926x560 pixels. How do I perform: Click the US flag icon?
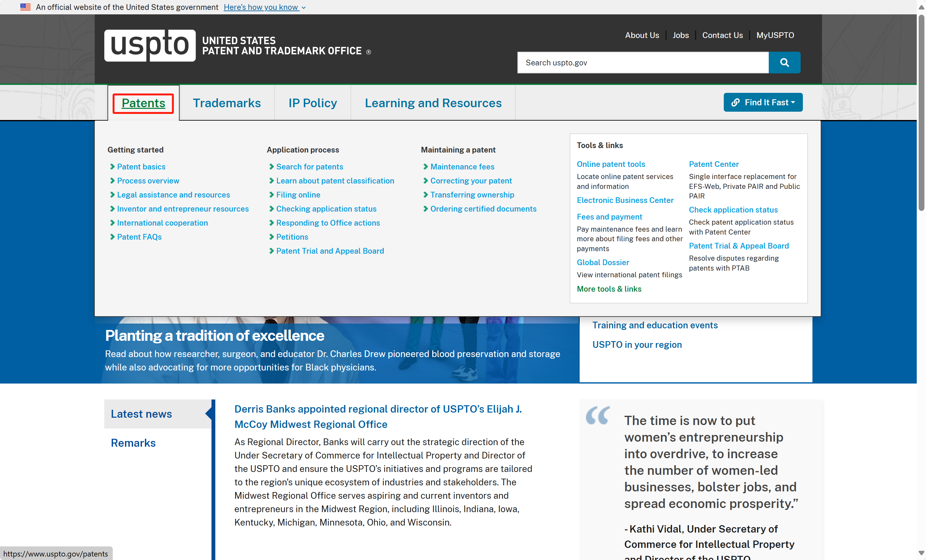click(26, 7)
